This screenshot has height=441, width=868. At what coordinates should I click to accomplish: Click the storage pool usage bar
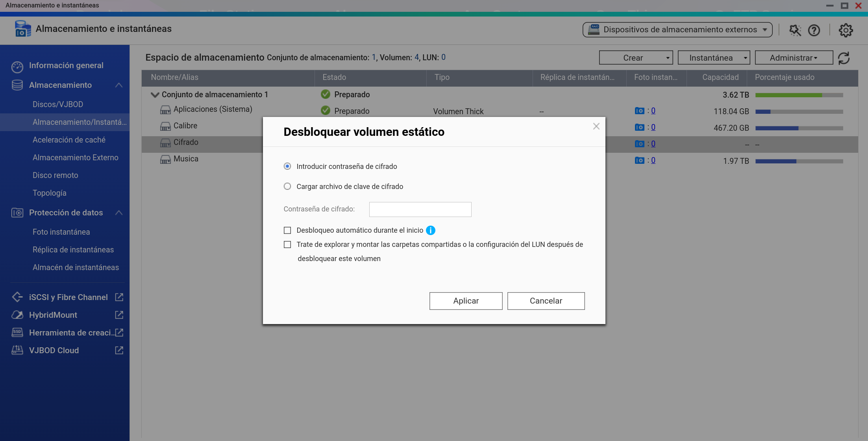coord(799,95)
